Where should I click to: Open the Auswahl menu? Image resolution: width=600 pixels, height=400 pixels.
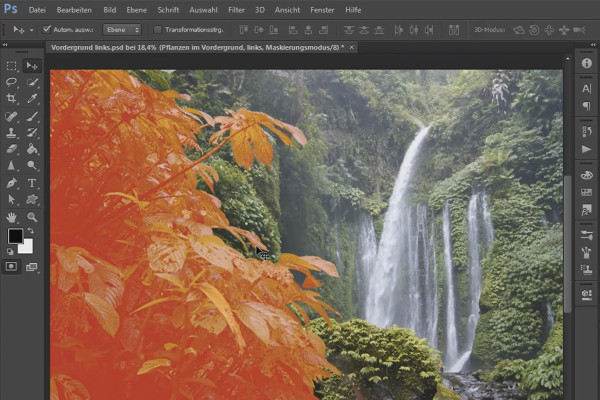pyautogui.click(x=204, y=10)
